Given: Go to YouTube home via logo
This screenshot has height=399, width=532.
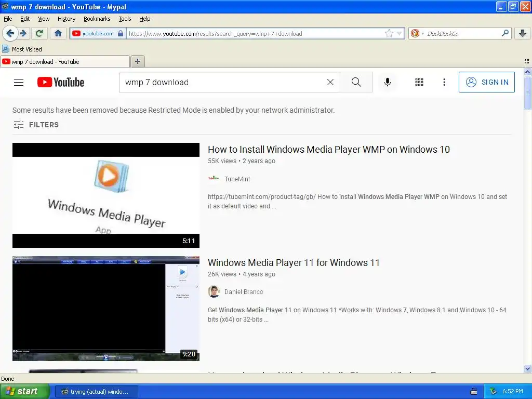Looking at the screenshot, I should click(61, 82).
